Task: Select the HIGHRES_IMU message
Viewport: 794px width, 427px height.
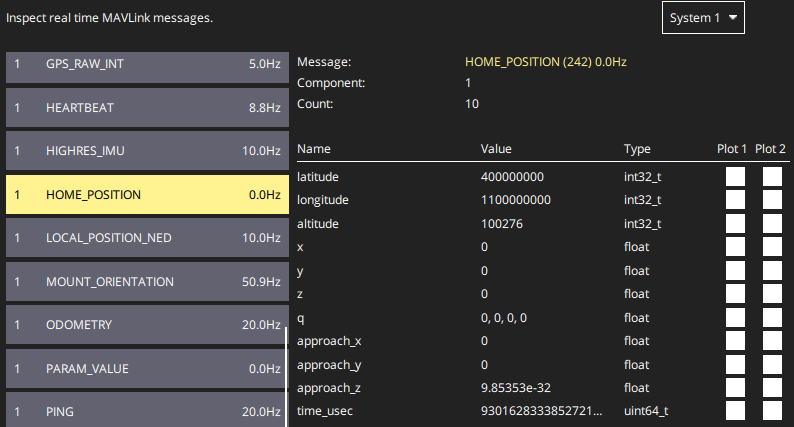Action: coord(147,151)
